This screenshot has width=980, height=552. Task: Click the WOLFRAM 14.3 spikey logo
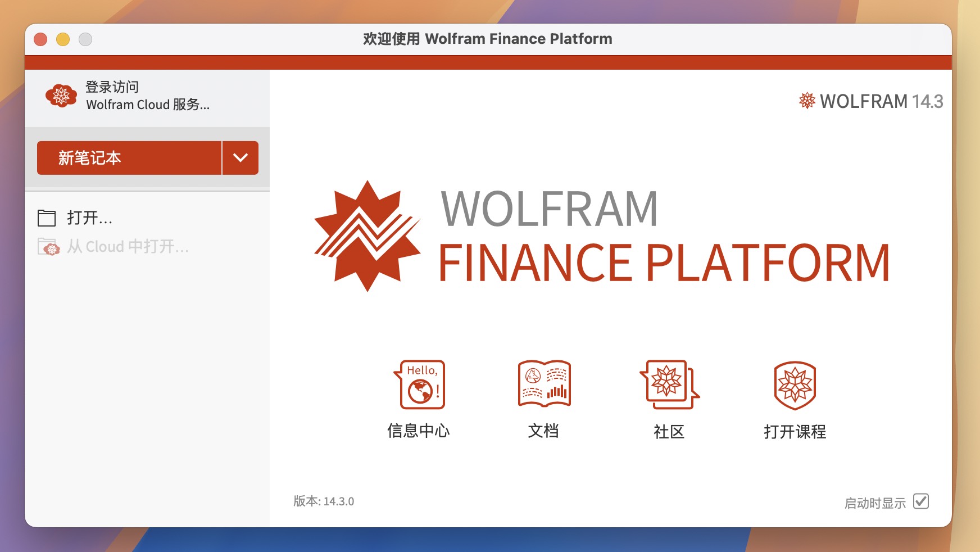click(806, 101)
